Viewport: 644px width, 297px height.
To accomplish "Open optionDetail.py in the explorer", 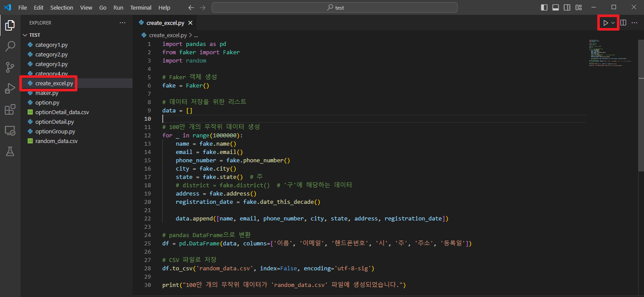I will point(77,122).
